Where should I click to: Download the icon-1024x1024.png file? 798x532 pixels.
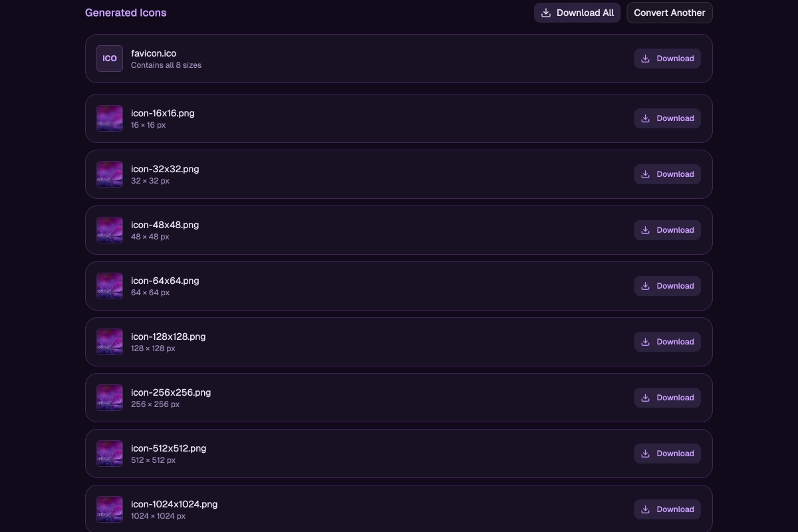point(667,509)
